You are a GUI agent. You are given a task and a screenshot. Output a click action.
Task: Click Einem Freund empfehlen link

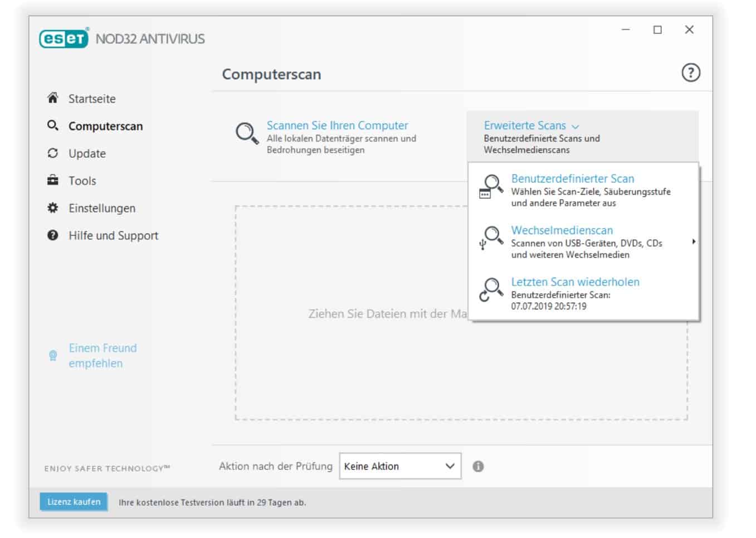click(x=103, y=356)
